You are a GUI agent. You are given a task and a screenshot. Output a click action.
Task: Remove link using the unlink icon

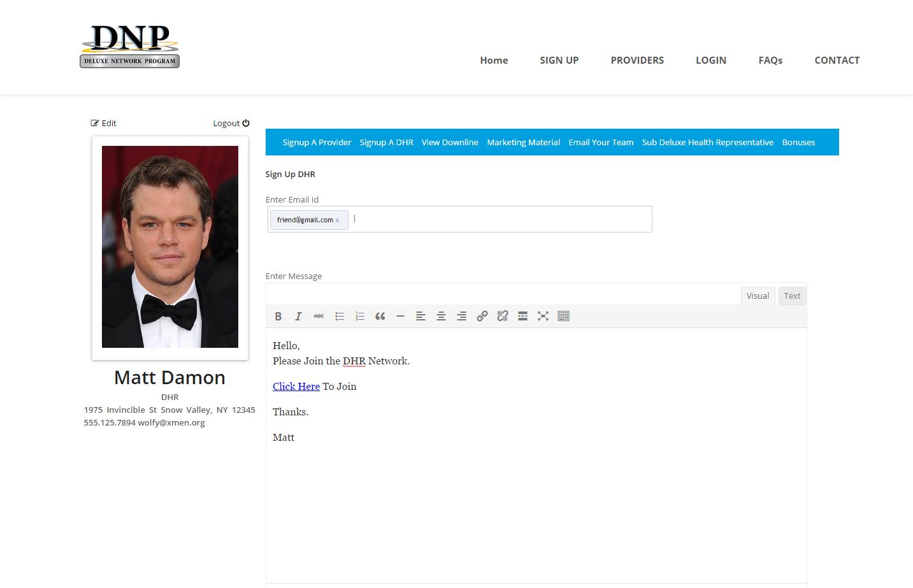click(503, 316)
